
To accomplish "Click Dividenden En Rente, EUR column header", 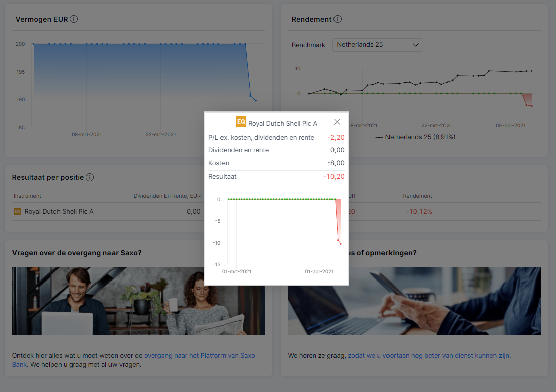I will pos(167,196).
